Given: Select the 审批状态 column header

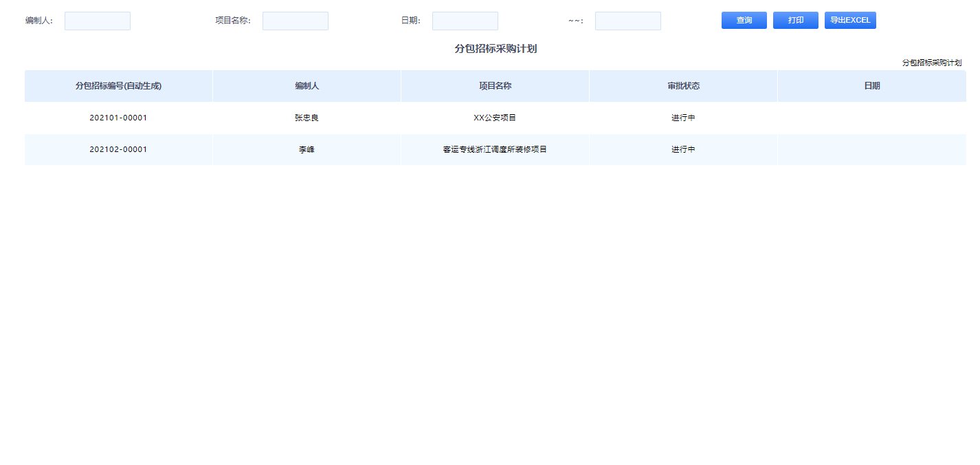Looking at the screenshot, I should [x=683, y=86].
